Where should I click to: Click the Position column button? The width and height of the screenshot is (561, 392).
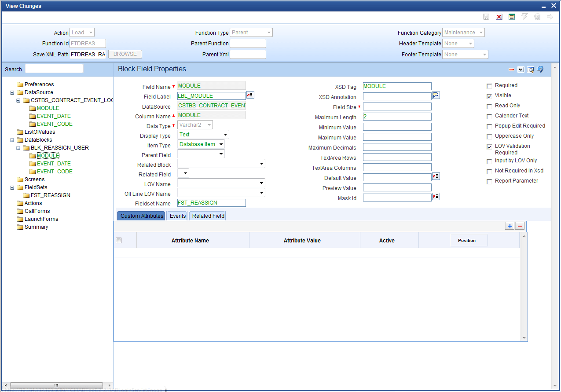469,240
